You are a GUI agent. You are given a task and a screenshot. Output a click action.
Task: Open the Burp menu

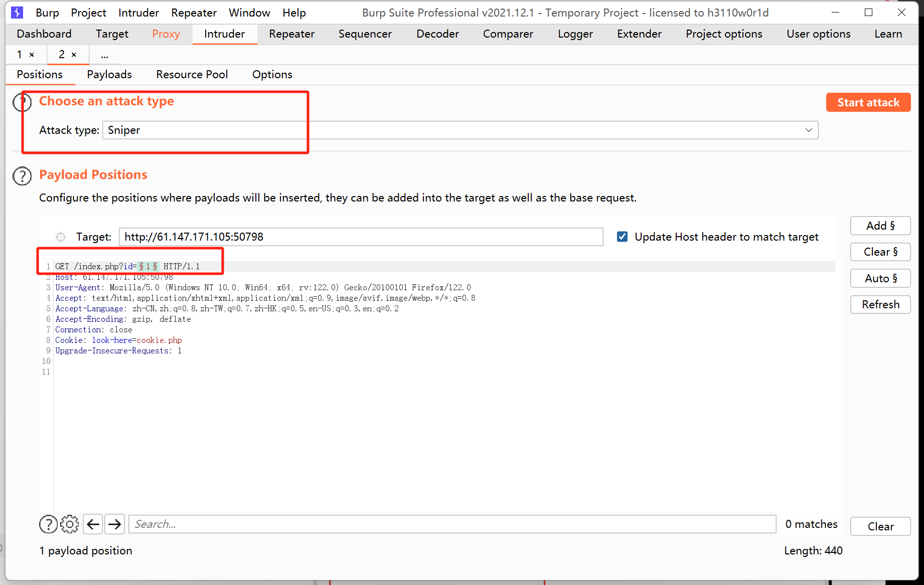[47, 13]
